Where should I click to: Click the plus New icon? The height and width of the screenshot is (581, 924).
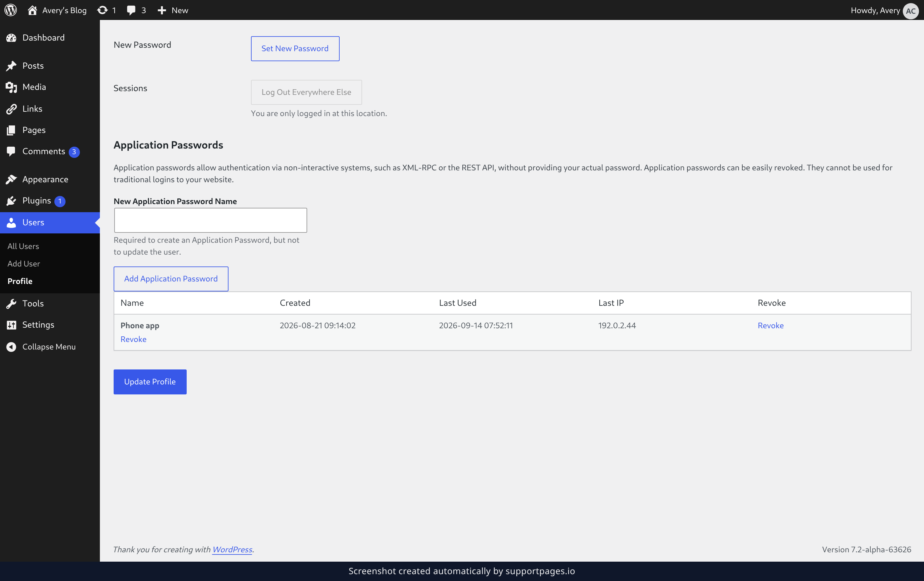pos(162,10)
